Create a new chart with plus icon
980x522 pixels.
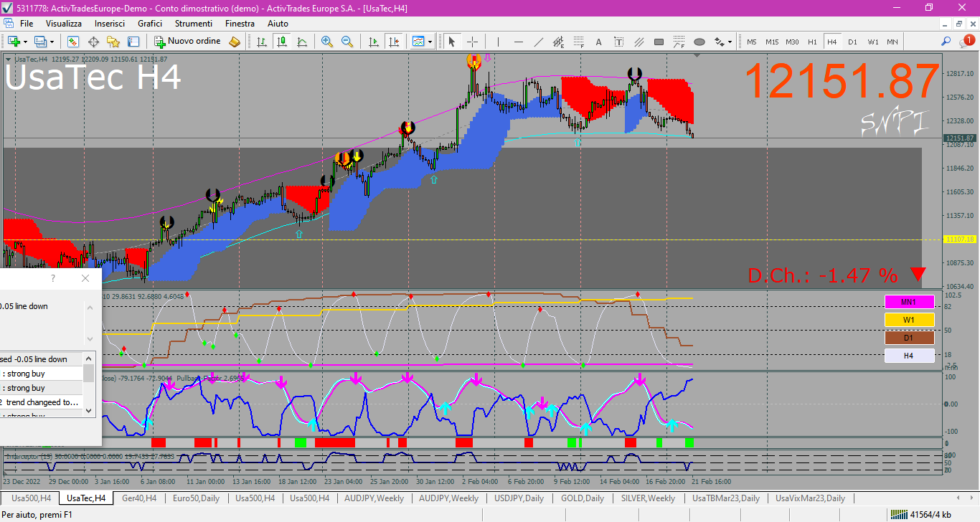[14, 42]
